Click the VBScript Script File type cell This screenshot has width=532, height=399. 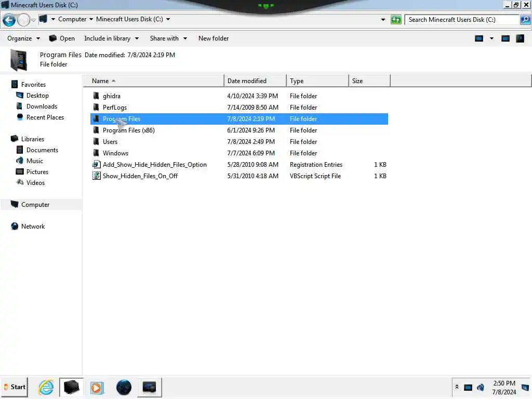[x=315, y=176]
